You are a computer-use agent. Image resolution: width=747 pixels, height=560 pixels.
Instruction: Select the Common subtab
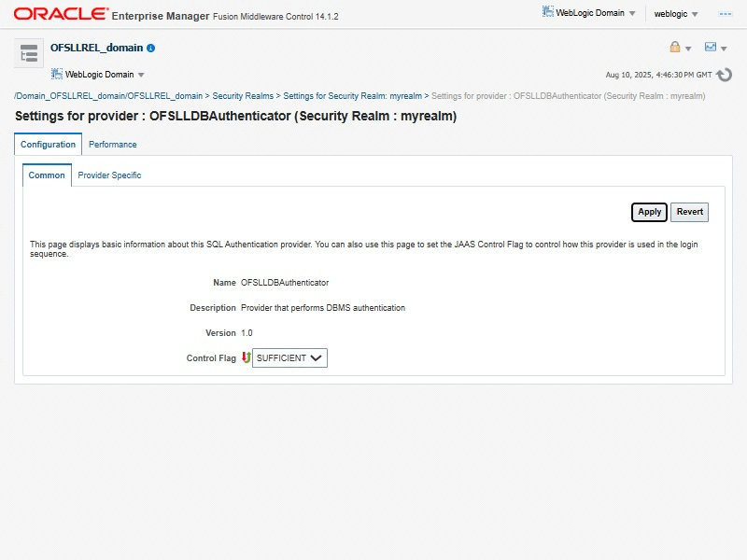[x=47, y=175]
